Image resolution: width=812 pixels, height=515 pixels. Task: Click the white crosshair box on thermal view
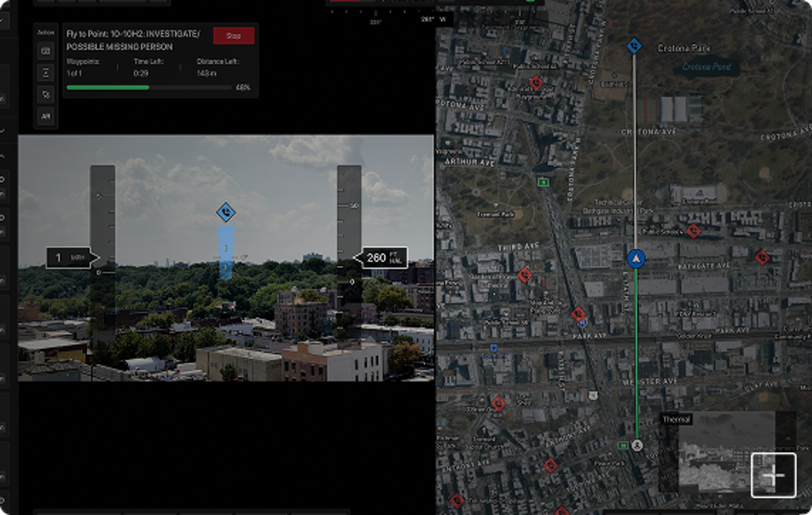tap(774, 475)
